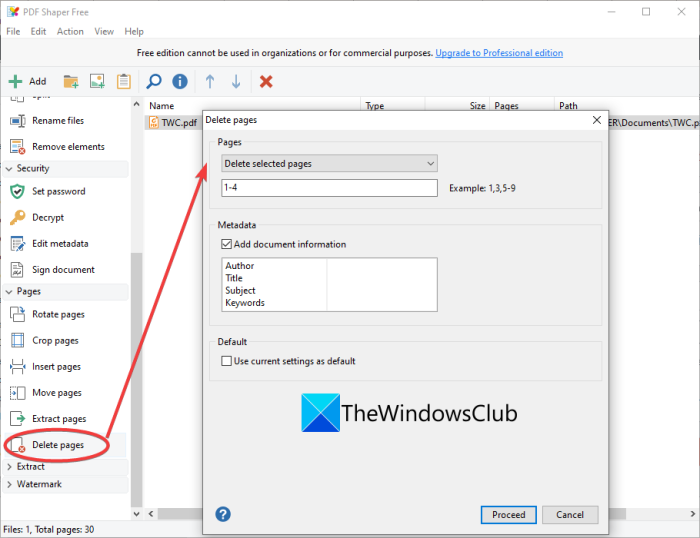Viewport: 700px width, 538px height.
Task: Open the Action menu
Action: pyautogui.click(x=70, y=31)
